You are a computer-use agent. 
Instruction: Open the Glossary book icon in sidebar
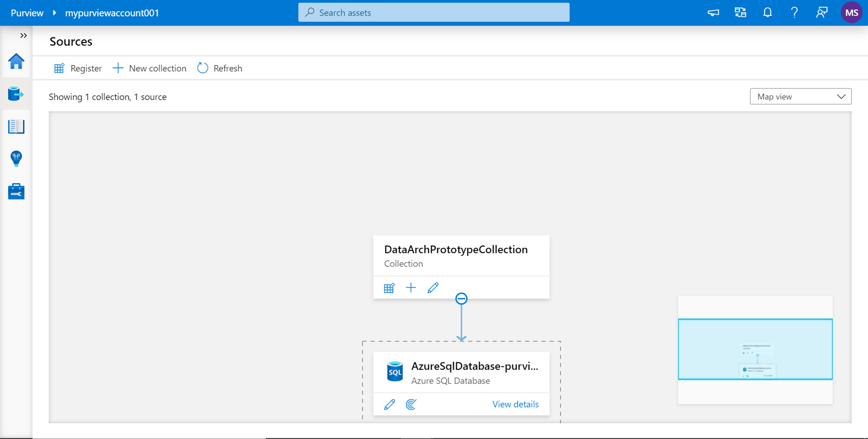pos(16,127)
